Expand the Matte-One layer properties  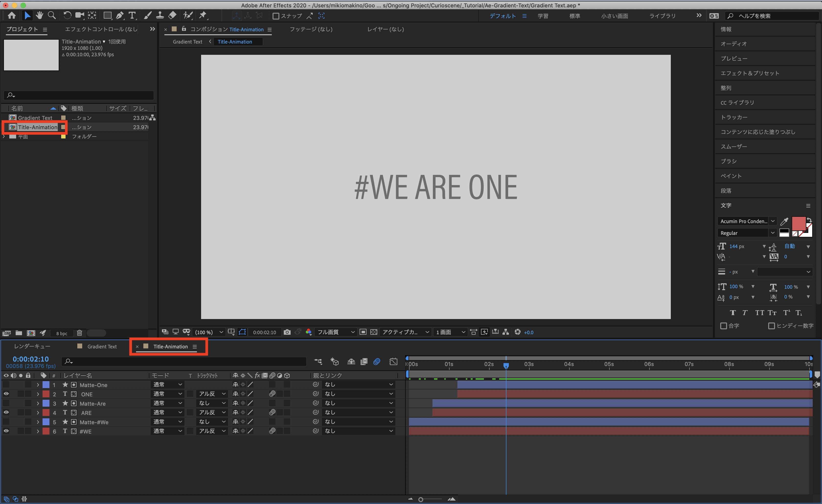38,385
